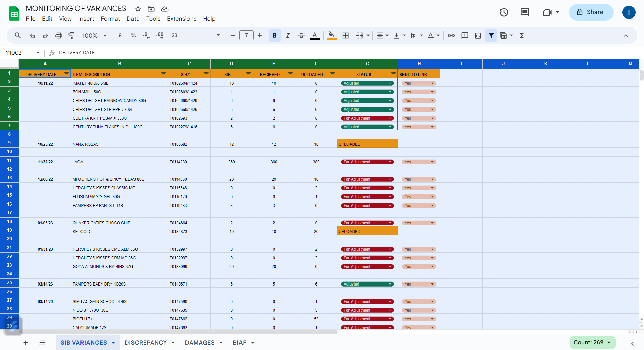644x350 pixels.
Task: Open the functions sigma menu
Action: 522,35
